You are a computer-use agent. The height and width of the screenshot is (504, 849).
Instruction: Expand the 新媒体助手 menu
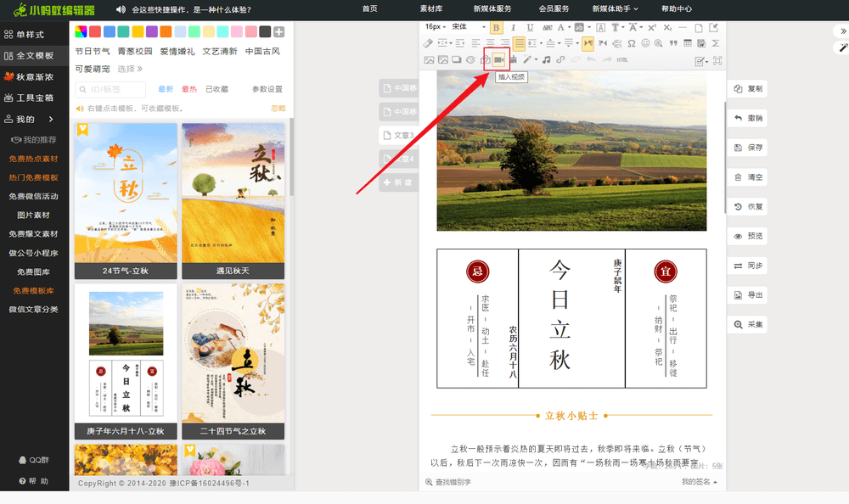click(615, 8)
